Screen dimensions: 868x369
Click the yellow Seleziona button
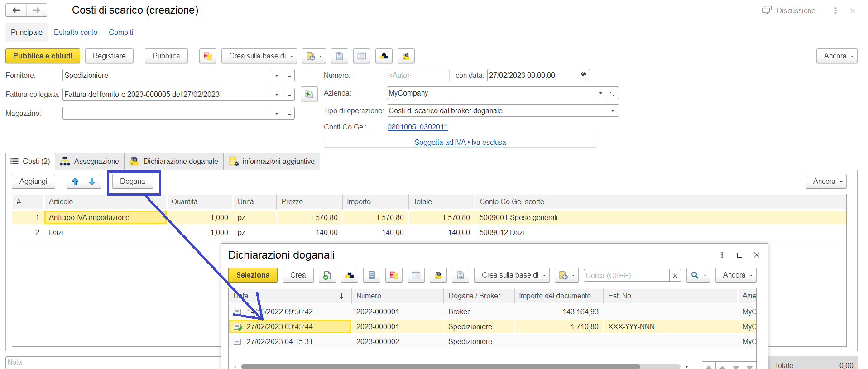tap(253, 275)
